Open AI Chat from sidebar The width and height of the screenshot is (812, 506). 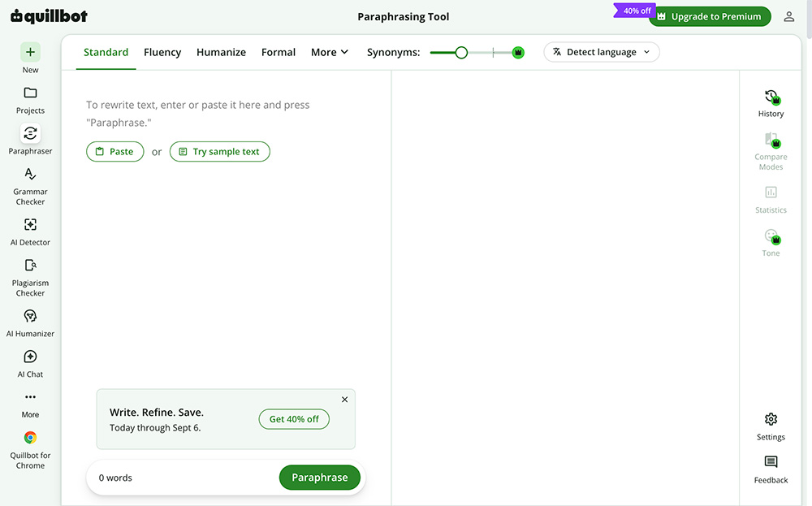click(x=30, y=364)
